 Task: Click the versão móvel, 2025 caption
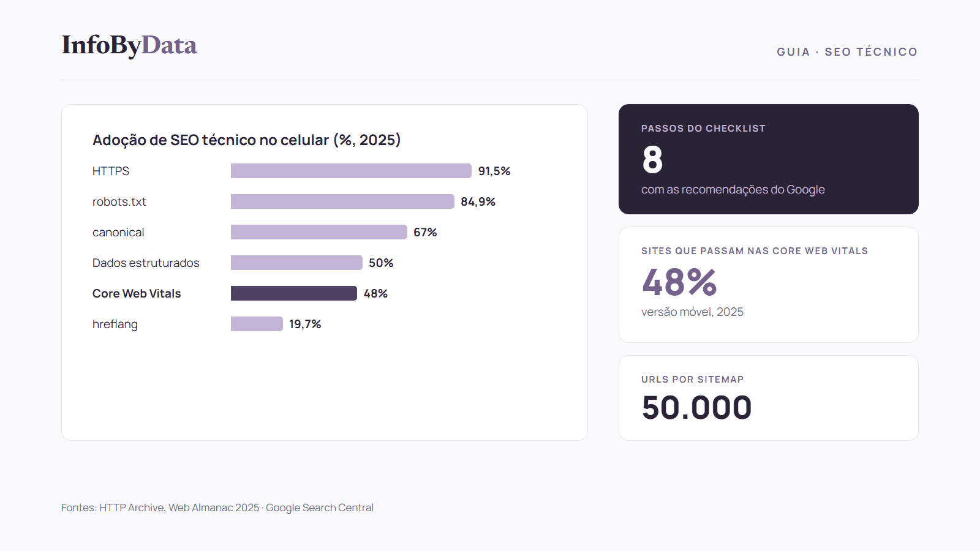coord(692,312)
